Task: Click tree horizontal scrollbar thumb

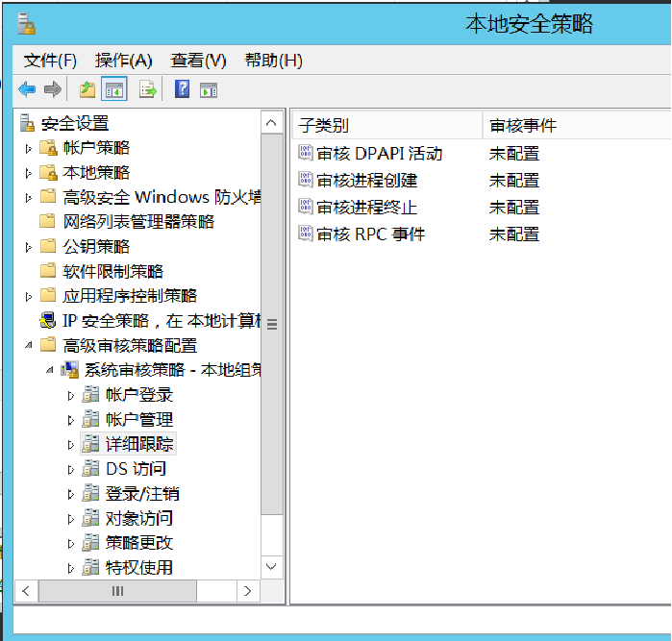Action: click(117, 591)
